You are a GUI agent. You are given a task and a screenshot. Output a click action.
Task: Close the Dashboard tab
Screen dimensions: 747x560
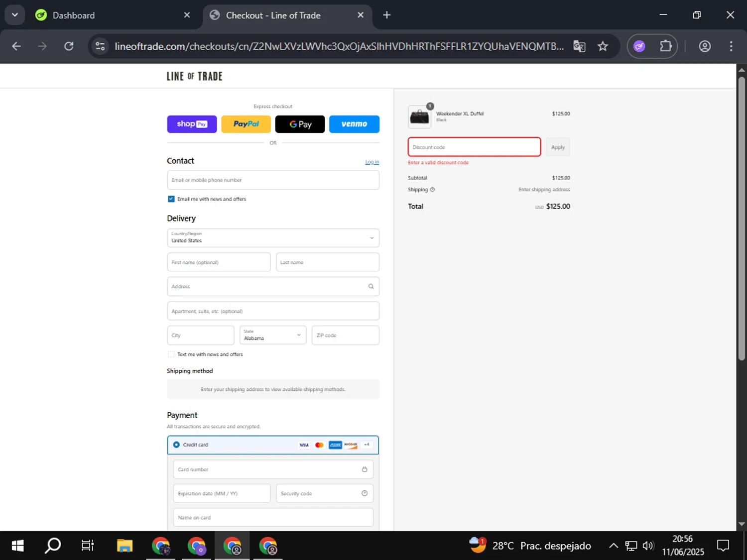coord(187,15)
